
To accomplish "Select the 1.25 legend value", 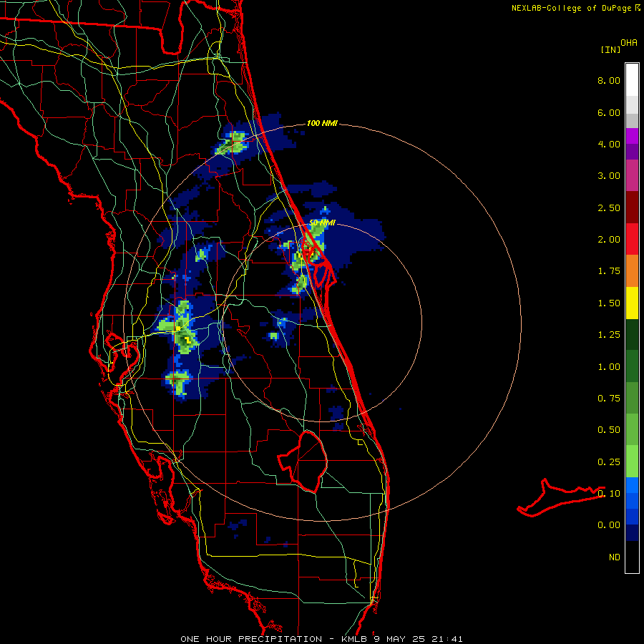I will click(x=609, y=335).
